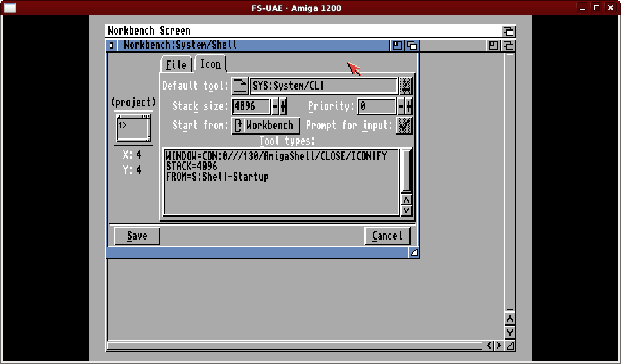This screenshot has height=364, width=621.
Task: Select the WINDOW=CON tool type line
Action: tap(276, 156)
